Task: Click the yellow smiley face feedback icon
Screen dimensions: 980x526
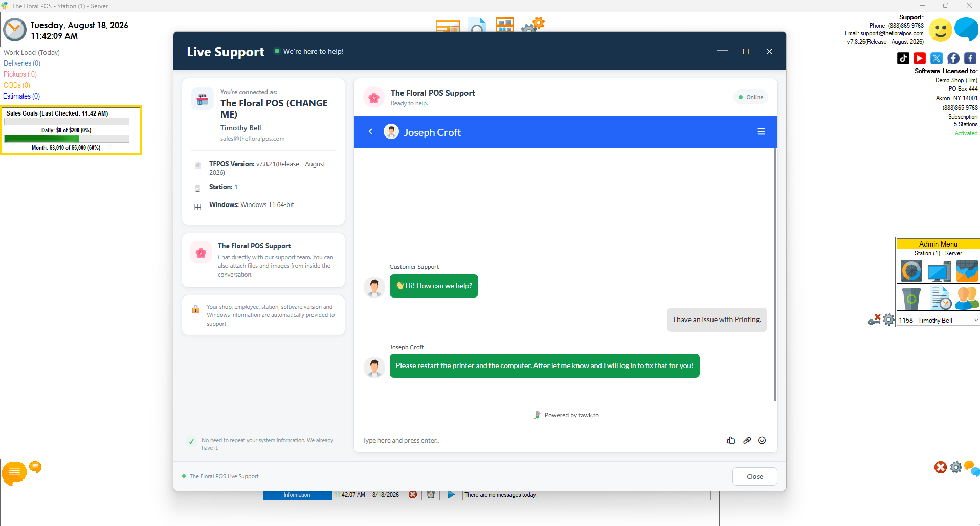Action: click(x=940, y=30)
